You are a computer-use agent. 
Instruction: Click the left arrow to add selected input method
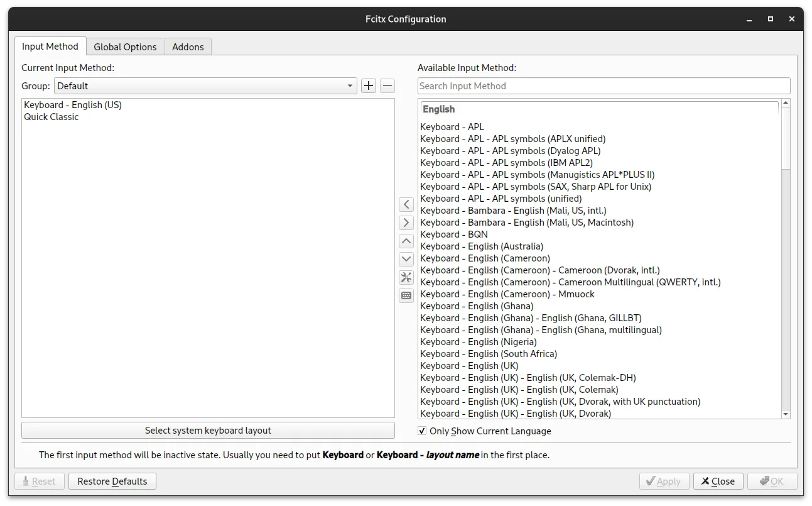pyautogui.click(x=406, y=204)
